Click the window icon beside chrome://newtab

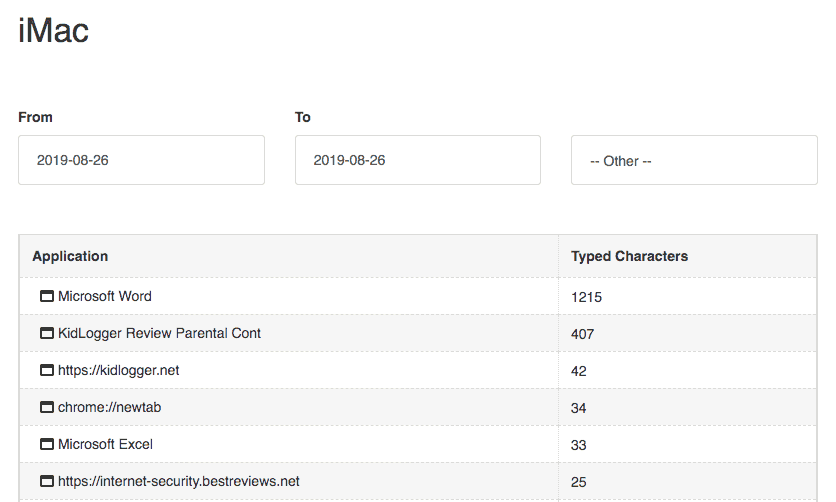pyautogui.click(x=46, y=408)
